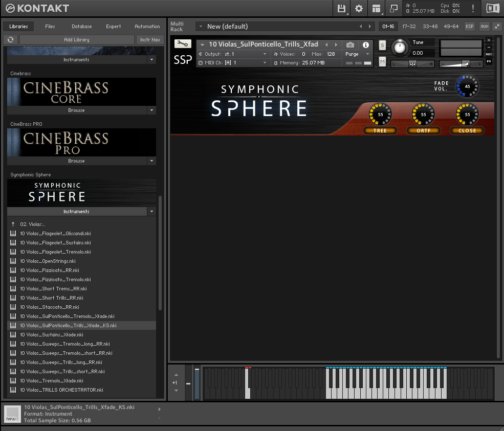Click Instruments under Symphonic Sphere banner
This screenshot has width=504, height=431.
click(x=77, y=211)
